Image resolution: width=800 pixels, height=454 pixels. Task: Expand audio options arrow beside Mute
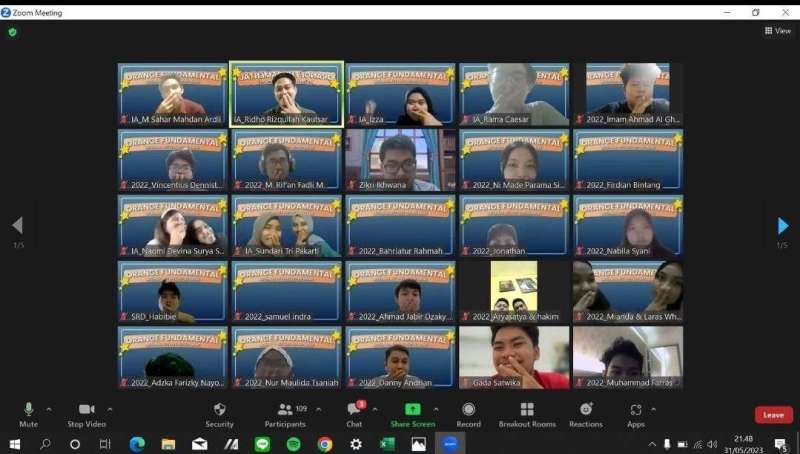click(x=49, y=409)
